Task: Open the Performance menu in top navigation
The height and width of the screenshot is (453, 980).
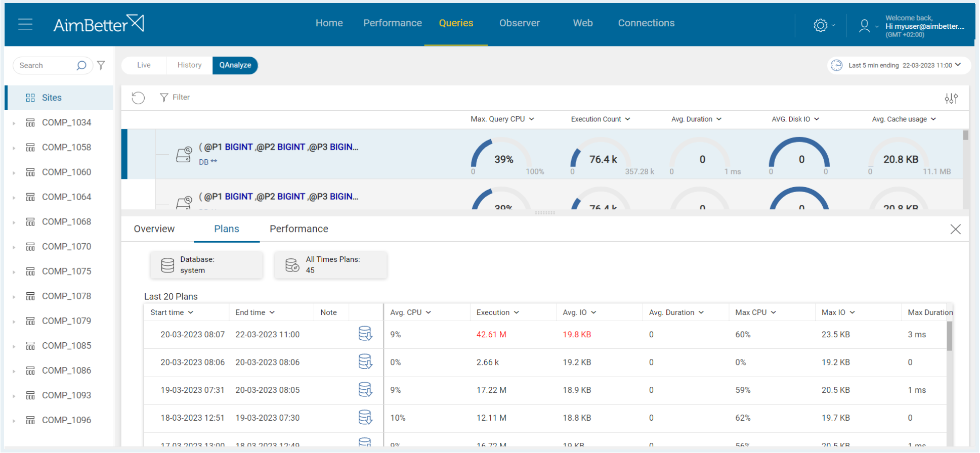Action: [x=392, y=23]
